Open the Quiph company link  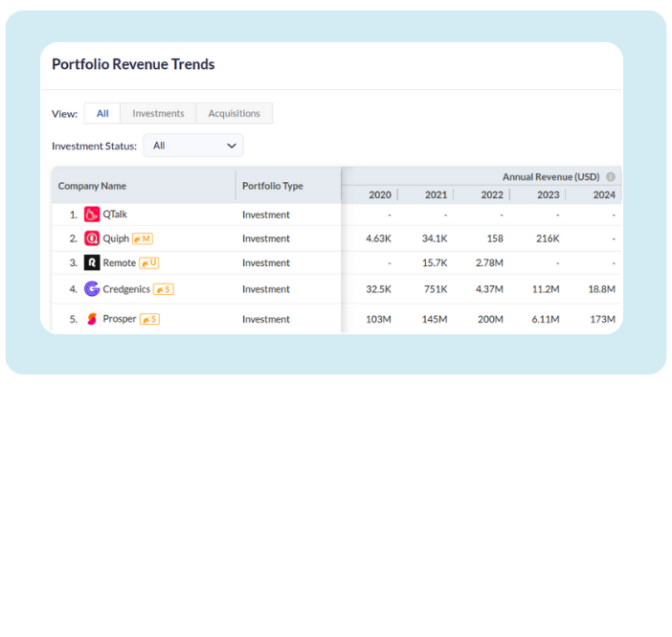point(116,239)
